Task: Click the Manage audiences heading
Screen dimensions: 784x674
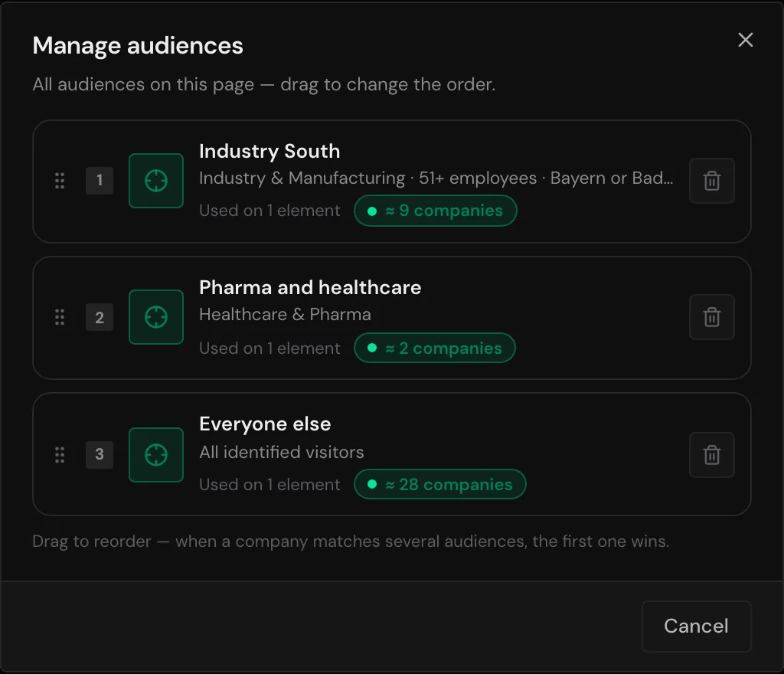Action: pos(138,45)
